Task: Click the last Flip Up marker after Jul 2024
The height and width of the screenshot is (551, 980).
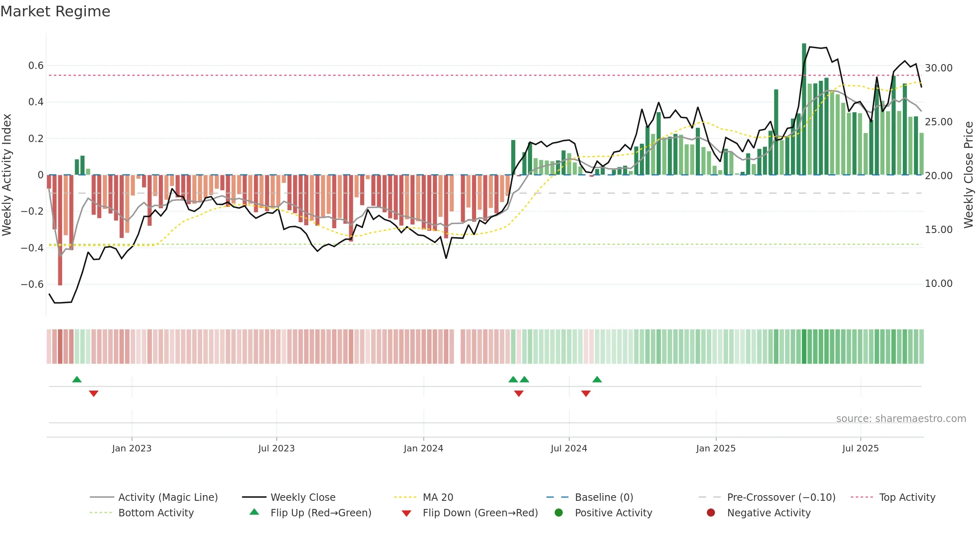Action: 597,379
